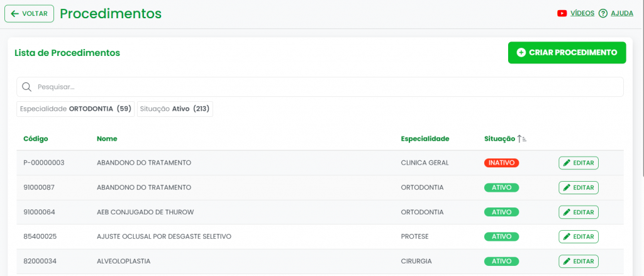
Task: Click the YouTube videos icon
Action: [562, 13]
